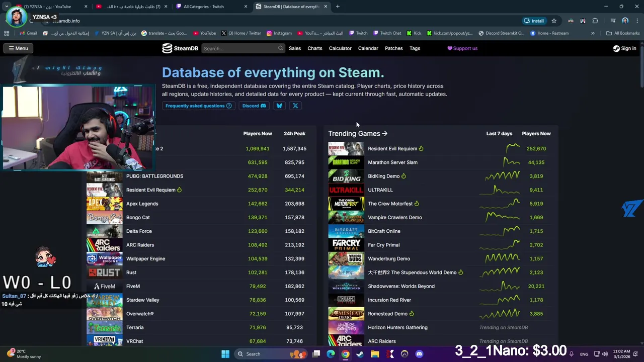Click the 24h peak value 344,214
This screenshot has width=644, height=362.
pos(294,190)
